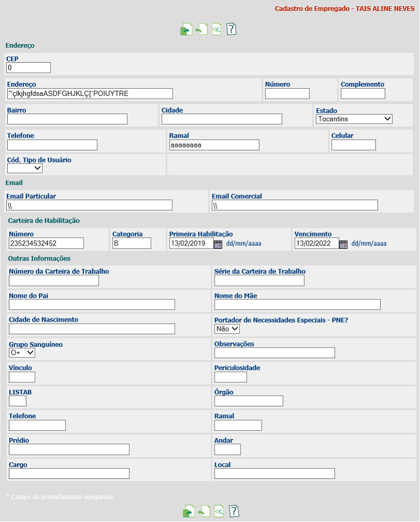Image resolution: width=420 pixels, height=522 pixels.
Task: Click the top save record icon
Action: [186, 29]
